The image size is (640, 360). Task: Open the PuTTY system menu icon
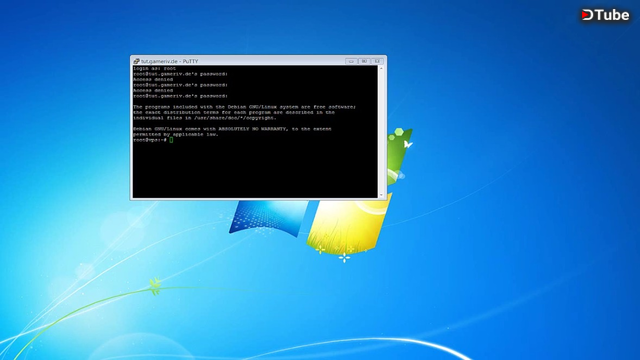click(x=136, y=61)
